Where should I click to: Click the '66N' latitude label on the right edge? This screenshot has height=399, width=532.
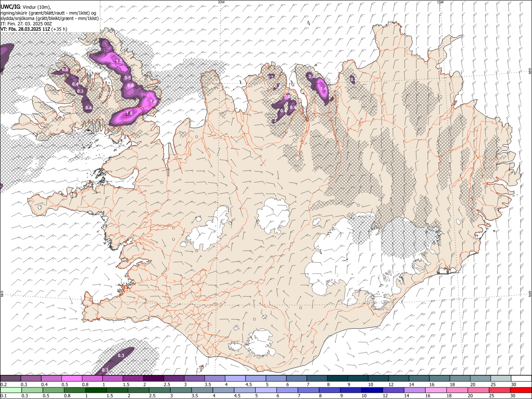coord(530,71)
